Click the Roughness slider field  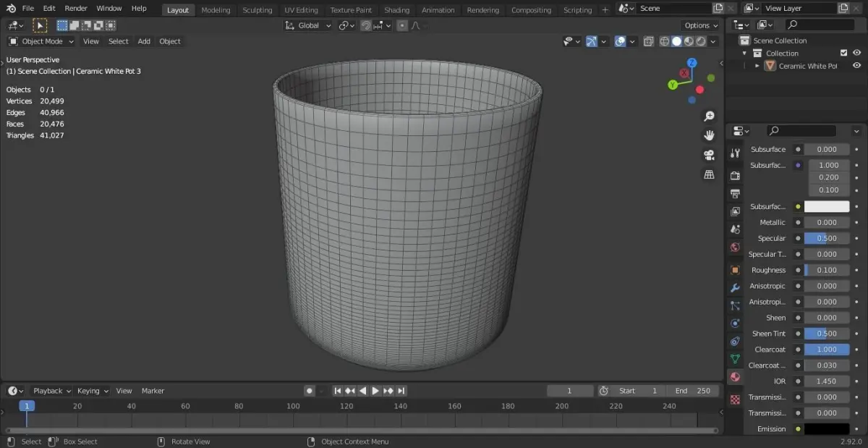(826, 270)
